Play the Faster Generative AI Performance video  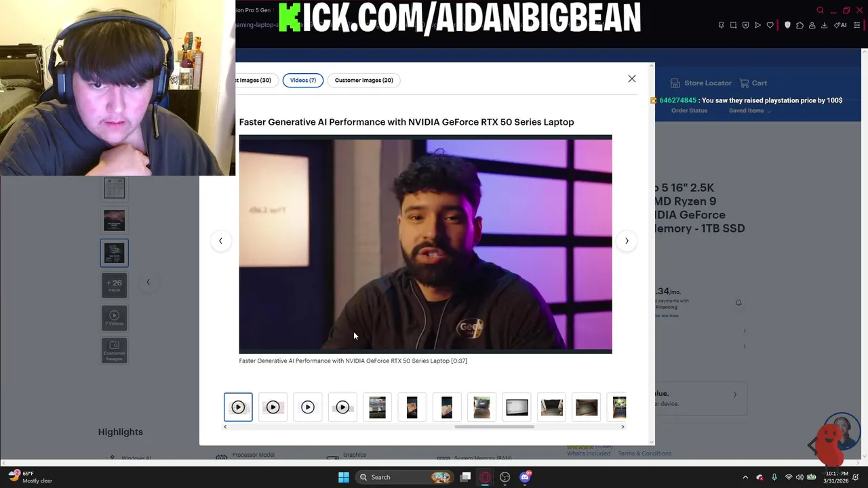click(425, 244)
